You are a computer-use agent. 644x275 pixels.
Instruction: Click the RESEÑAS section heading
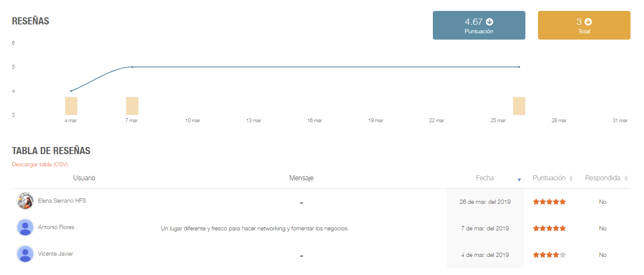(31, 21)
